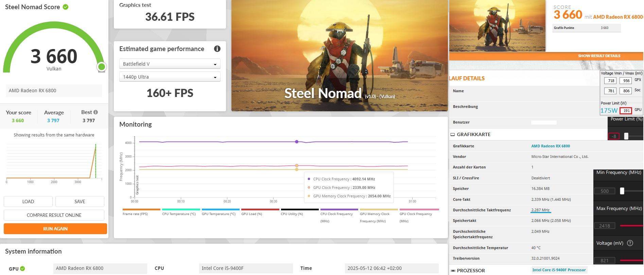Toggle Frame rate (FPS) graph legend
Viewport: 644px width, 275px height.
tap(141, 212)
